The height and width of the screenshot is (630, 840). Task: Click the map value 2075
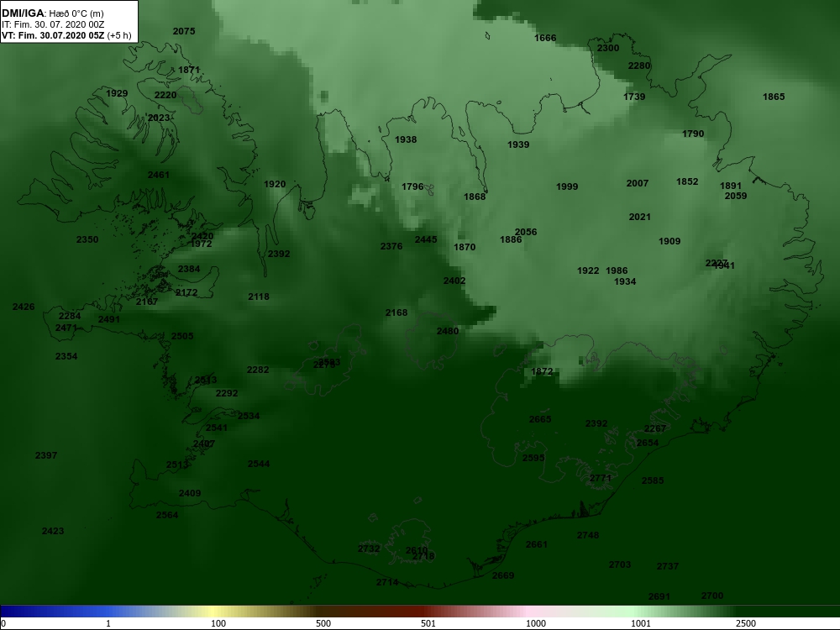(184, 31)
